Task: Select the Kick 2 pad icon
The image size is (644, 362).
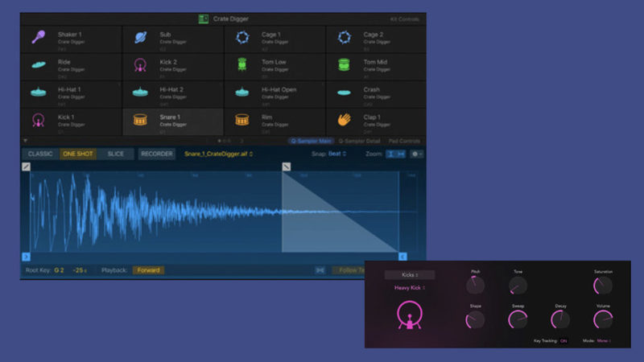Action: (x=139, y=65)
